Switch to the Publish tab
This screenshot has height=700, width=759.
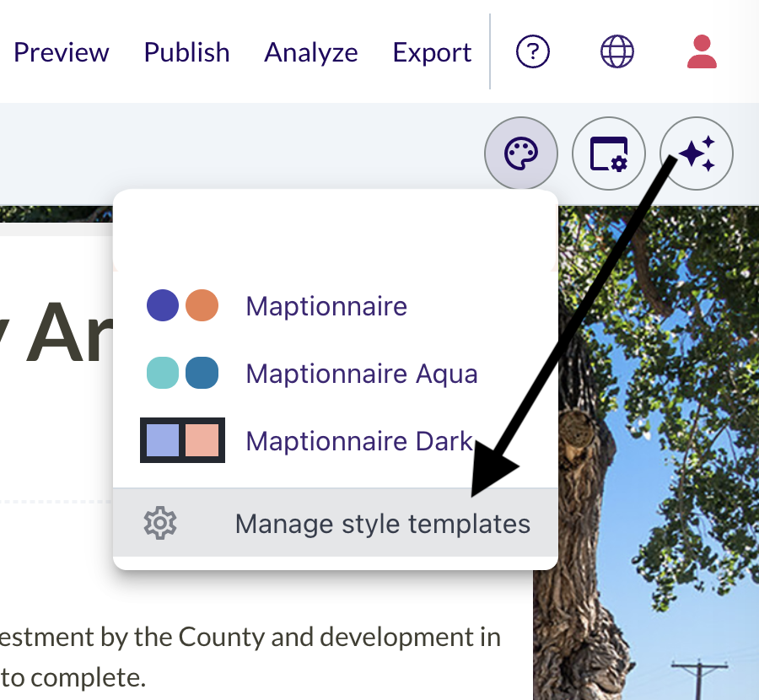[x=187, y=52]
